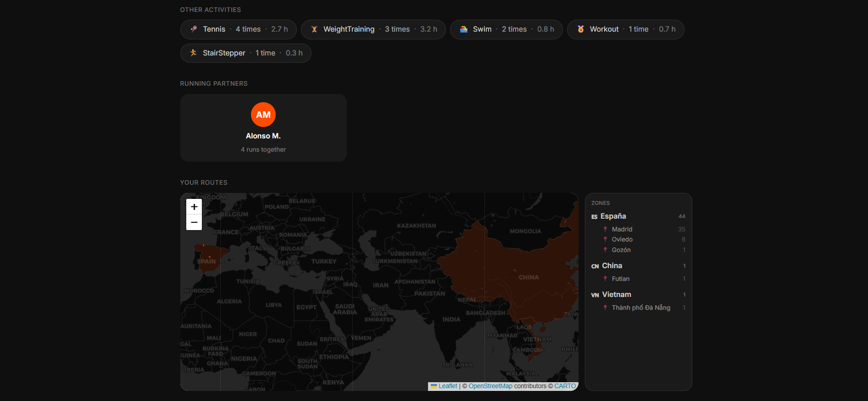This screenshot has width=868, height=401.
Task: Select the Vietnam zone heading
Action: click(617, 295)
